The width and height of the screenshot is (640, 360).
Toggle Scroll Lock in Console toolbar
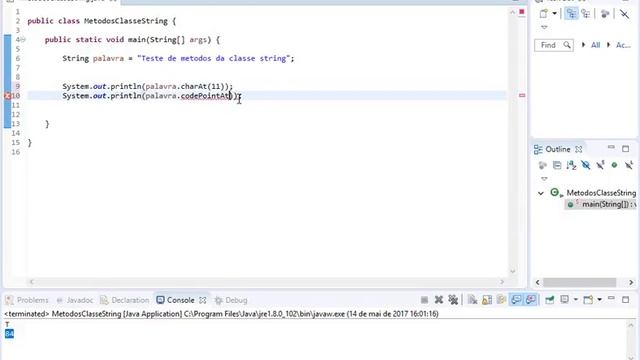pos(487,300)
